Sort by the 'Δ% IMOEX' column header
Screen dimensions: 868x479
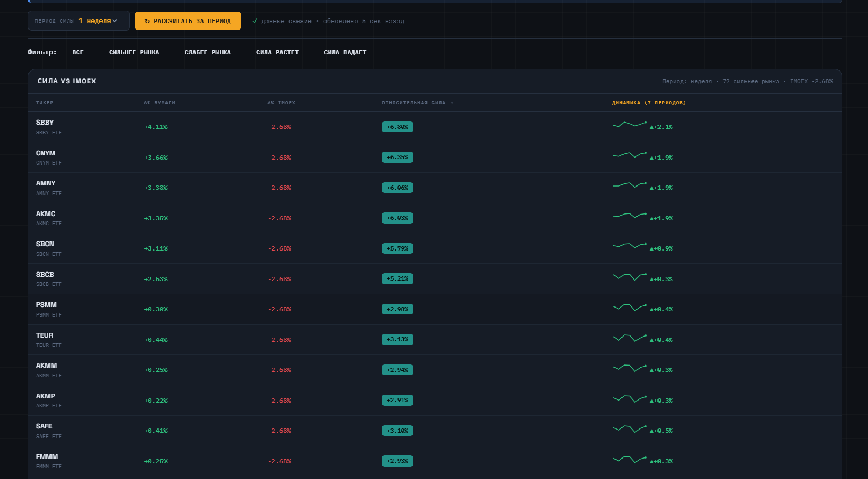coord(281,103)
